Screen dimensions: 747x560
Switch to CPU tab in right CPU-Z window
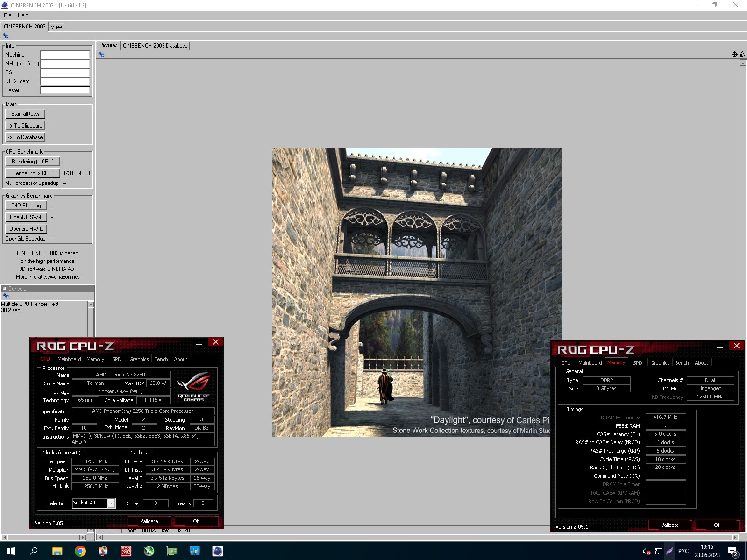pyautogui.click(x=566, y=363)
